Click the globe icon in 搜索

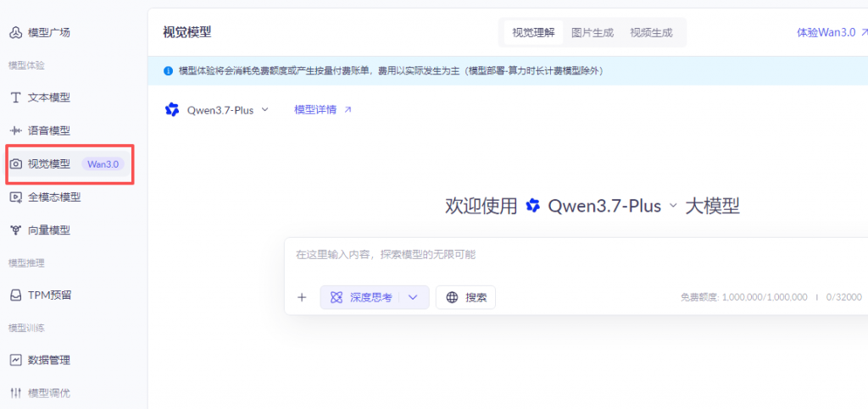453,297
